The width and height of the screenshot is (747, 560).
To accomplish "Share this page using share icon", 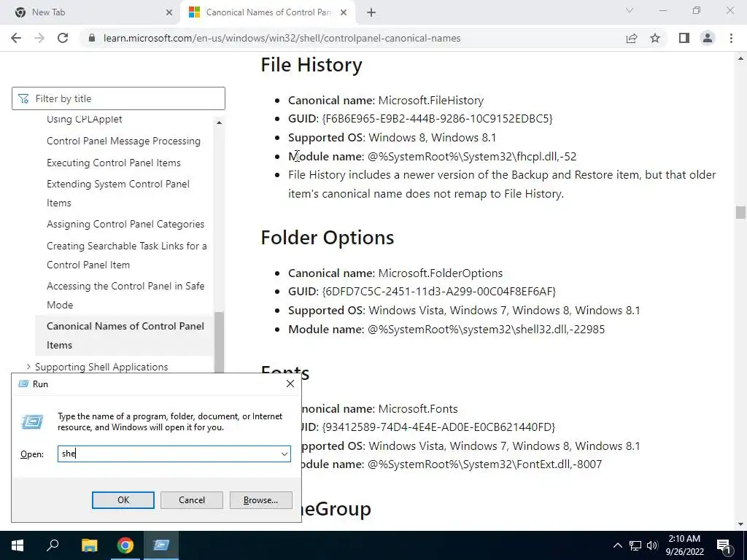I will 632,38.
